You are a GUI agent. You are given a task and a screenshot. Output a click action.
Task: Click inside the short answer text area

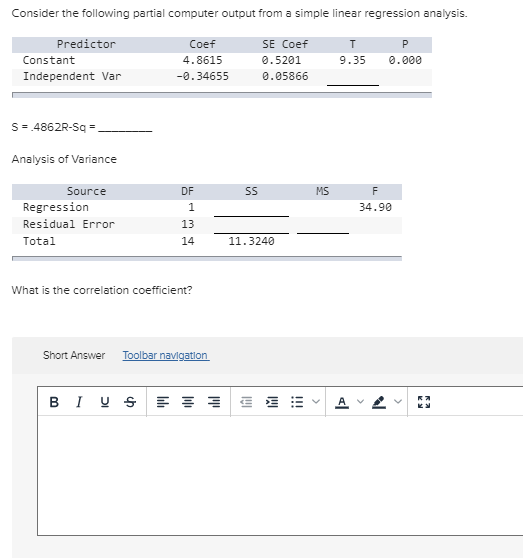coord(280,475)
